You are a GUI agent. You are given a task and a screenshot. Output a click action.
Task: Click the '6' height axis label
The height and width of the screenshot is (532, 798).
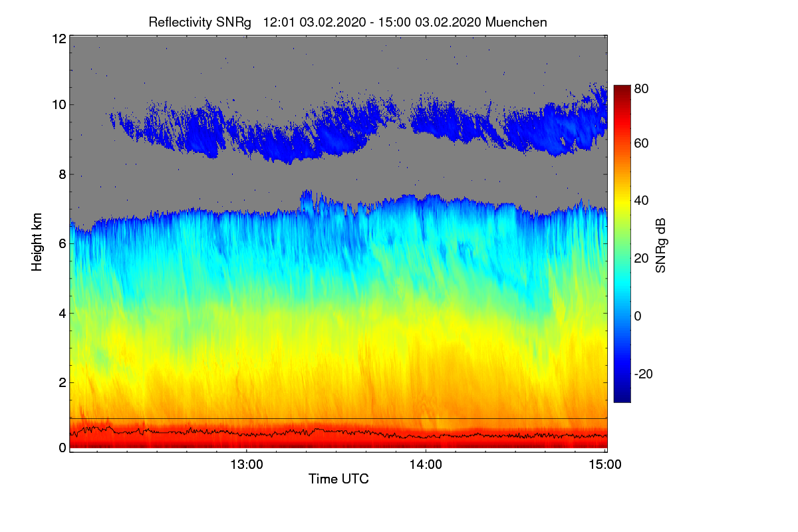click(63, 243)
